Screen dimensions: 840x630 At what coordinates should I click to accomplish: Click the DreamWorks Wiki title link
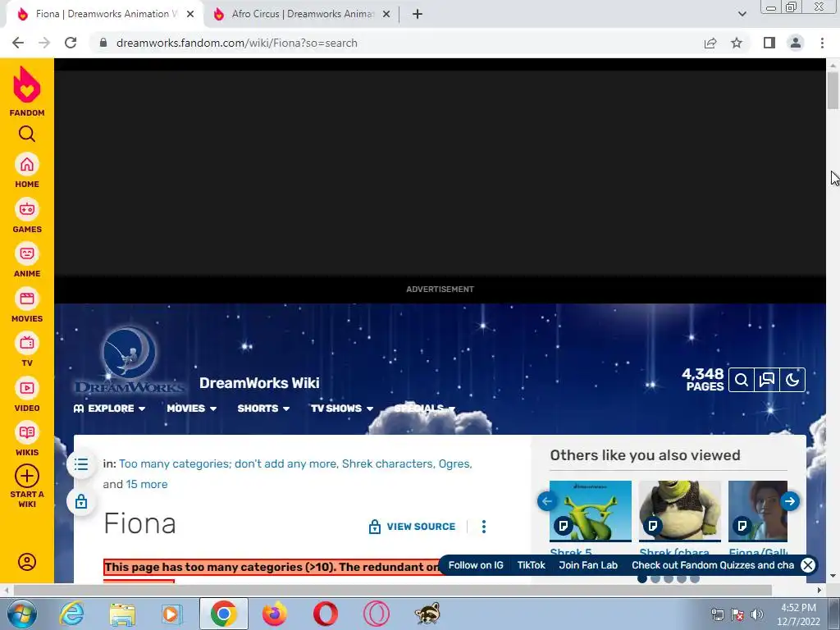coord(259,383)
